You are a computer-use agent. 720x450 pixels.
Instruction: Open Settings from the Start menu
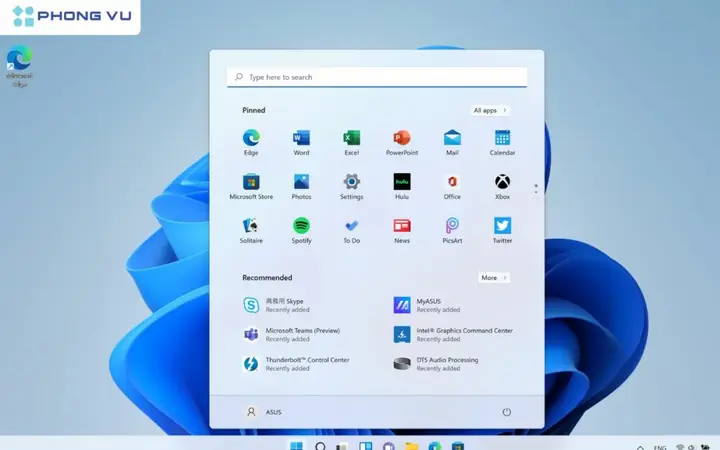[x=352, y=187]
